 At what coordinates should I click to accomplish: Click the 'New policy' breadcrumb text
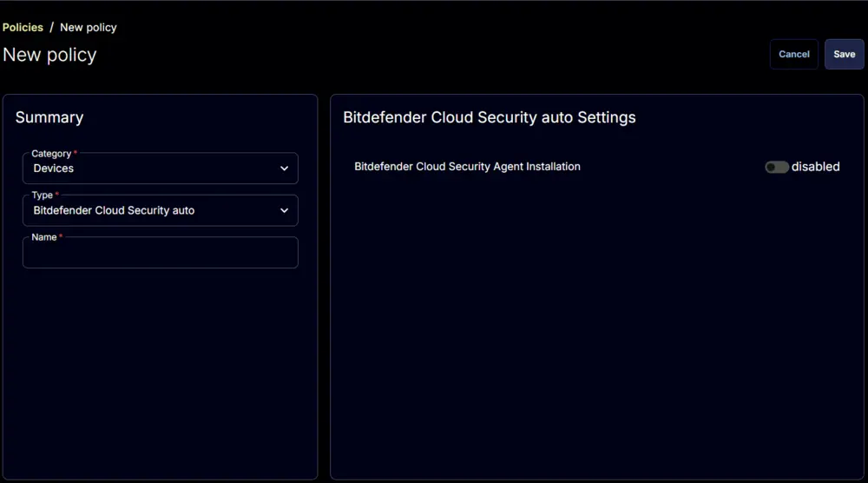(89, 27)
